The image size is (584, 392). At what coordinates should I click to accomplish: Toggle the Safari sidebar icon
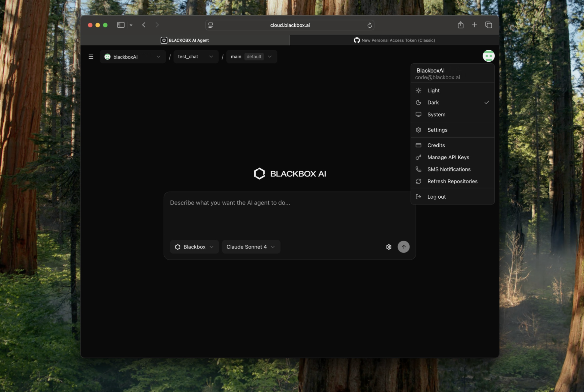(x=121, y=25)
